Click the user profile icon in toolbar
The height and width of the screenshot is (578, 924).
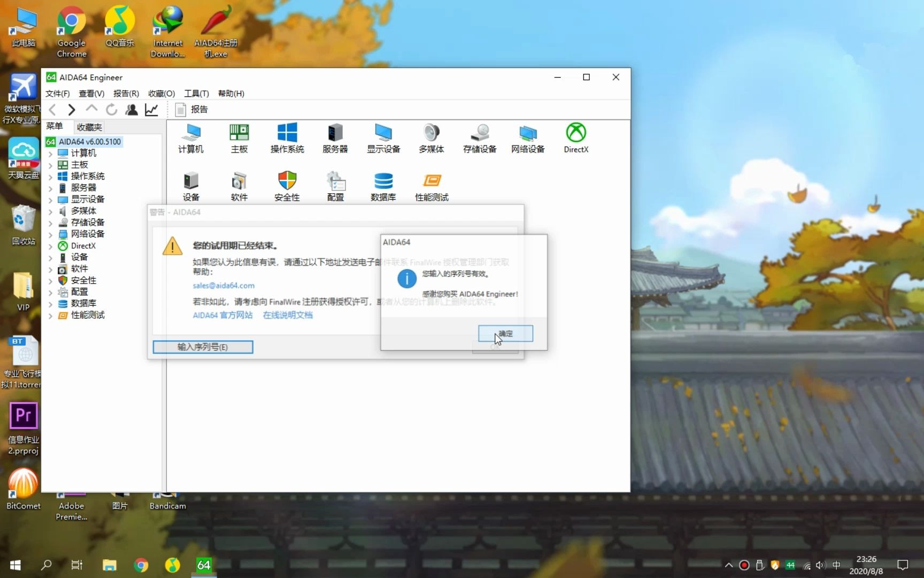132,110
